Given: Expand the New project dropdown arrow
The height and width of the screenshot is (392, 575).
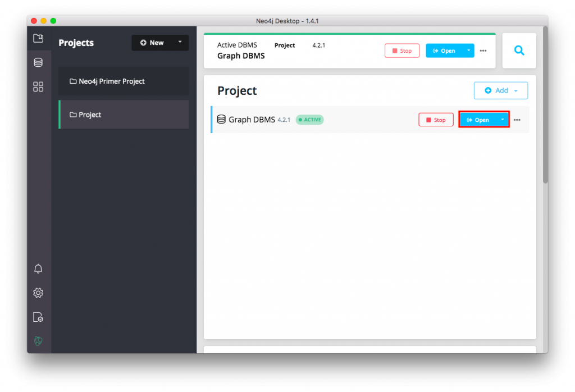Looking at the screenshot, I should (180, 43).
